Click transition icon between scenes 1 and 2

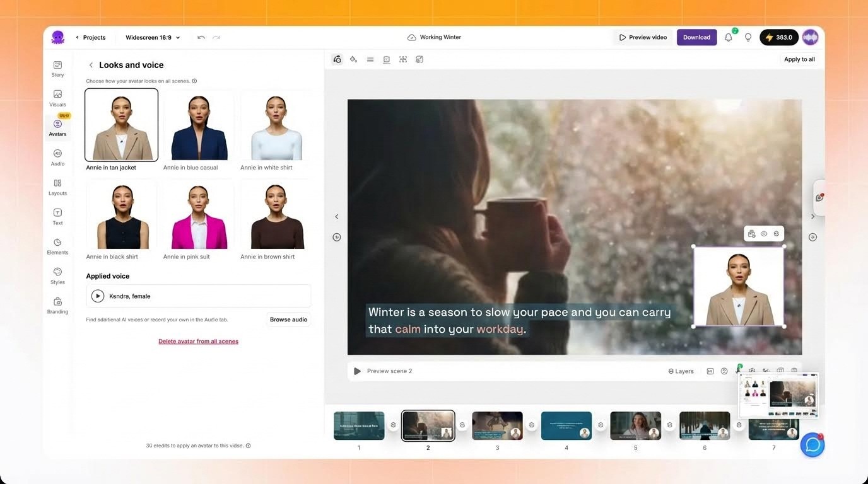pos(393,425)
